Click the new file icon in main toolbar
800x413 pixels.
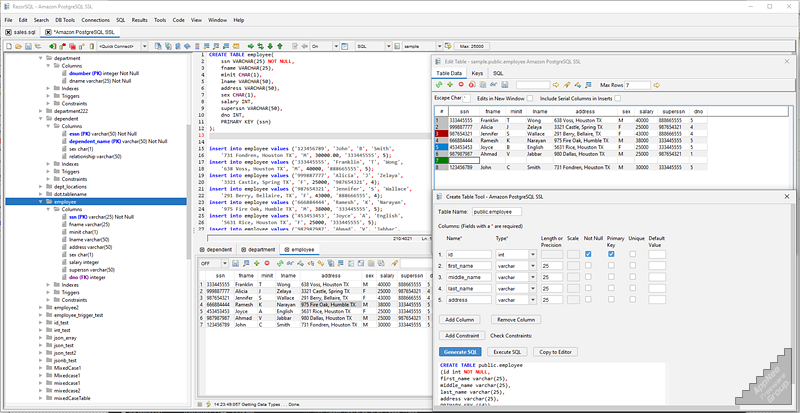pyautogui.click(x=9, y=46)
